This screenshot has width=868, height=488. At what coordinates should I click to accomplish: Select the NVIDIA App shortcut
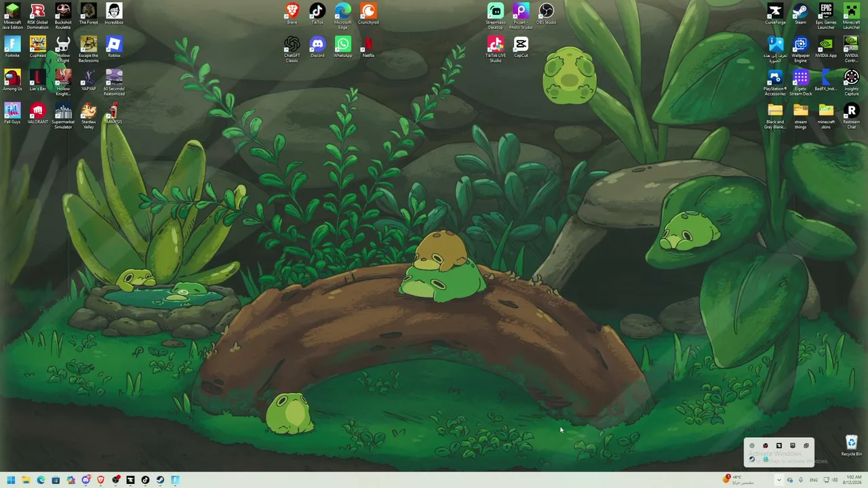[x=826, y=47]
